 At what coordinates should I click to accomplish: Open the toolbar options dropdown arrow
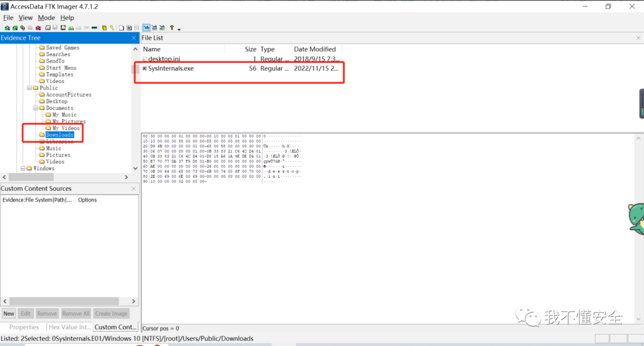179,29
